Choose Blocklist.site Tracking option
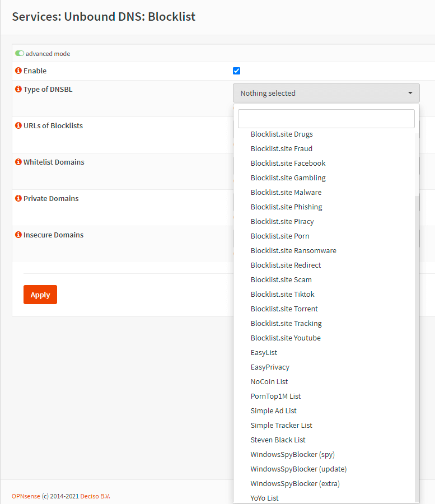The width and height of the screenshot is (435, 504). [286, 323]
